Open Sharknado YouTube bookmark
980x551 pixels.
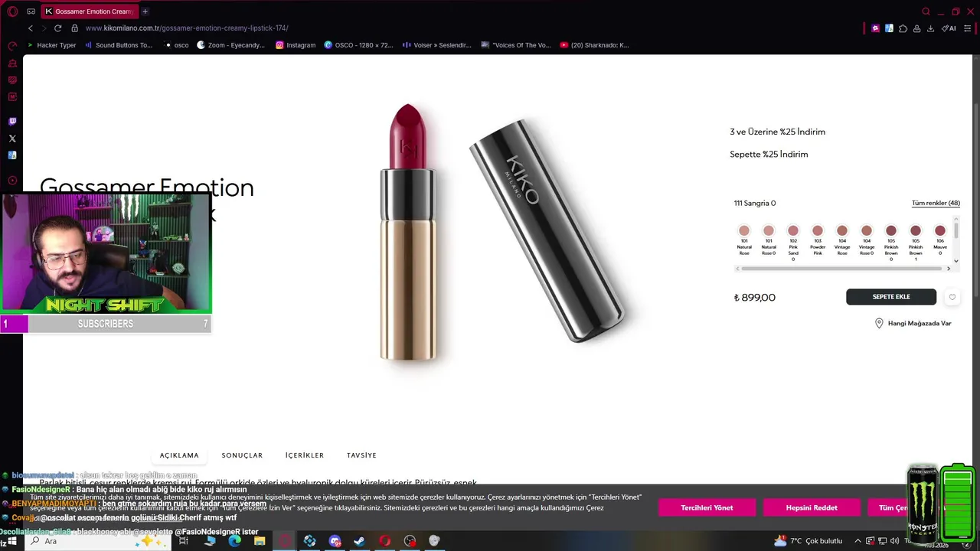pyautogui.click(x=594, y=45)
